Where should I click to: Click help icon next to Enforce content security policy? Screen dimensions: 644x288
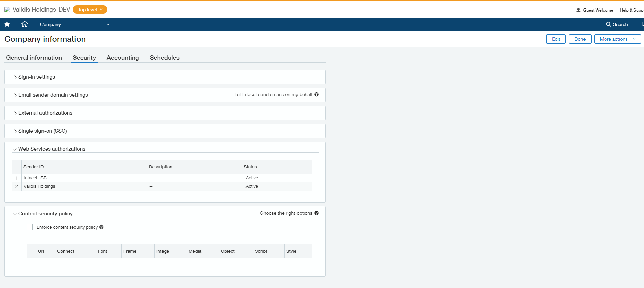click(101, 227)
